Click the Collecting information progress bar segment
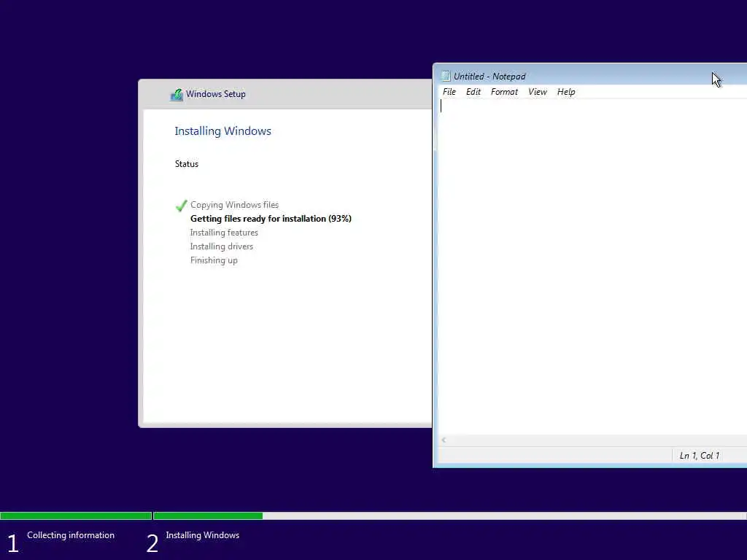Image resolution: width=747 pixels, height=560 pixels. [x=76, y=516]
